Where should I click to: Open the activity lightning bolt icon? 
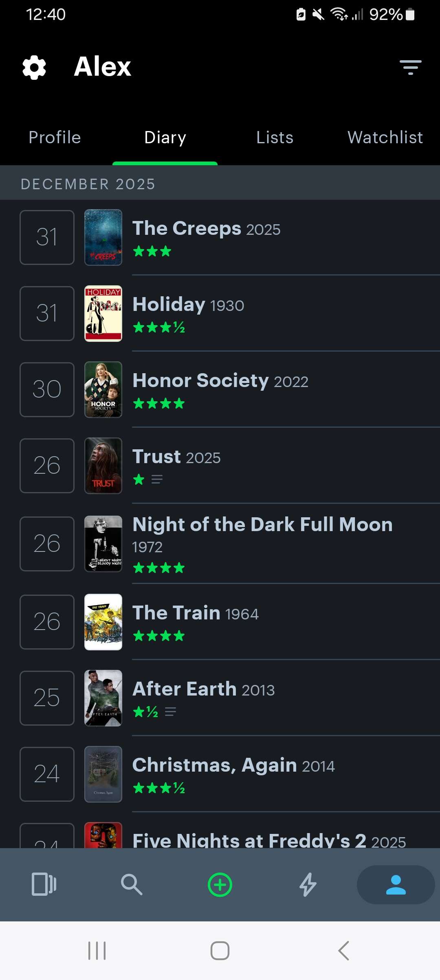point(308,885)
